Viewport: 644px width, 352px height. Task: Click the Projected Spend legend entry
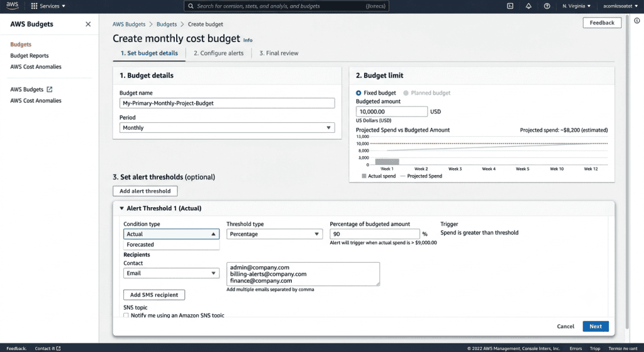pos(421,176)
